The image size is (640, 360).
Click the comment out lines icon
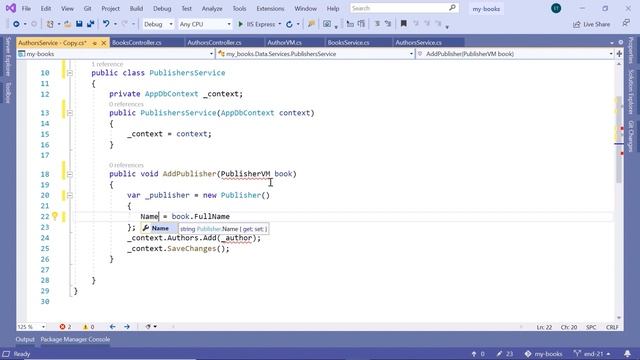point(377,24)
